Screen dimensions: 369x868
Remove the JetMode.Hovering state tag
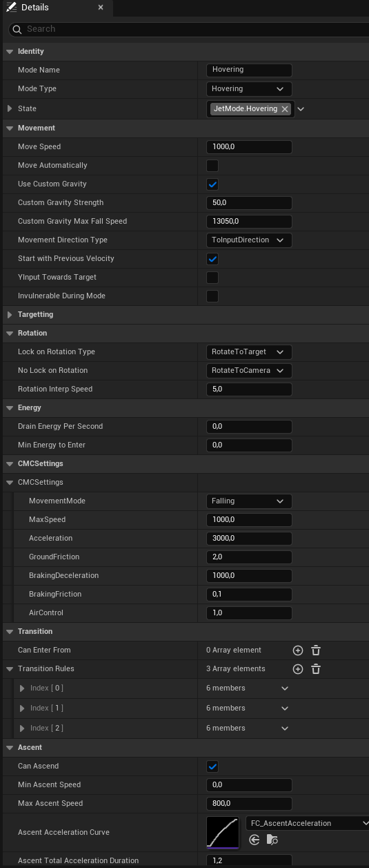285,109
